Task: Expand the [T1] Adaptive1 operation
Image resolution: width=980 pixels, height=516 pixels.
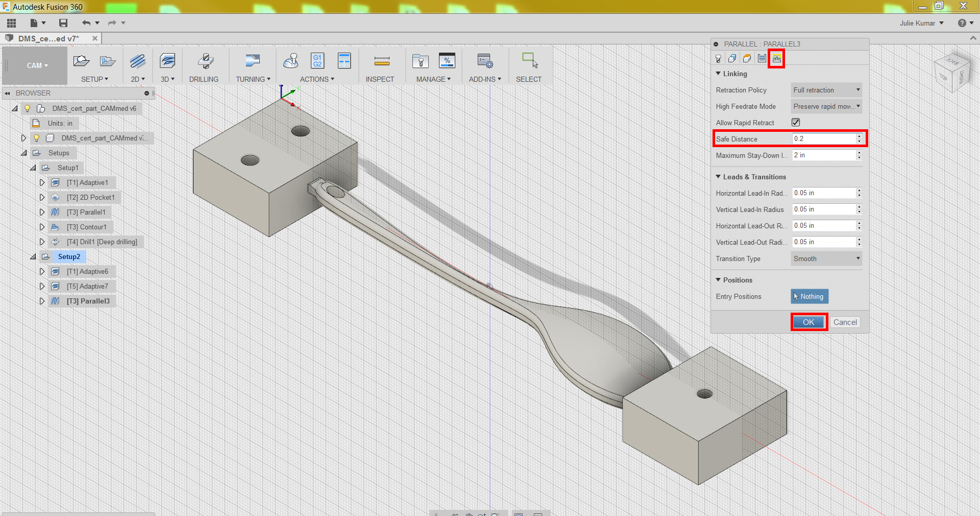Action: pyautogui.click(x=42, y=182)
